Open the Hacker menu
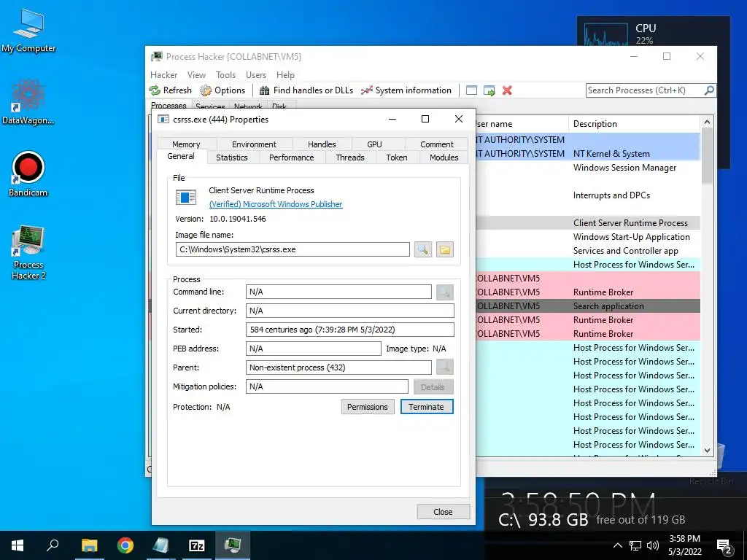The height and width of the screenshot is (560, 747). (164, 75)
